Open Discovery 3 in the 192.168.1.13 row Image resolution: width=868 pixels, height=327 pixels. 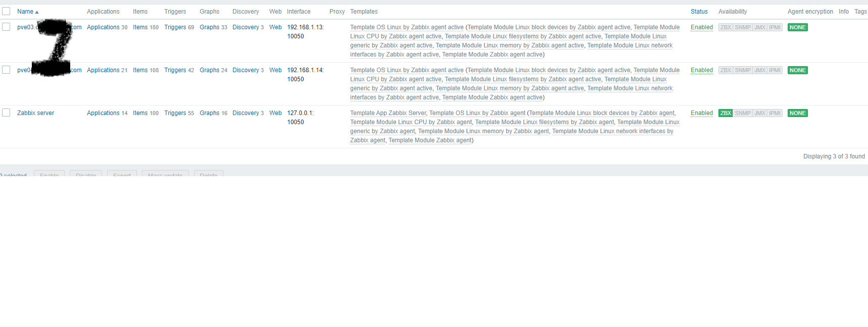tap(246, 27)
